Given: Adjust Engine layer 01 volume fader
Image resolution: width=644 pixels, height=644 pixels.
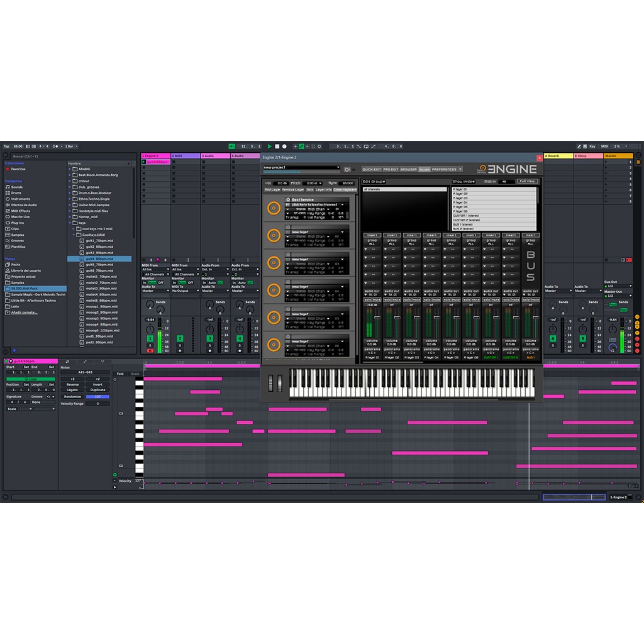Looking at the screenshot, I should tap(377, 319).
